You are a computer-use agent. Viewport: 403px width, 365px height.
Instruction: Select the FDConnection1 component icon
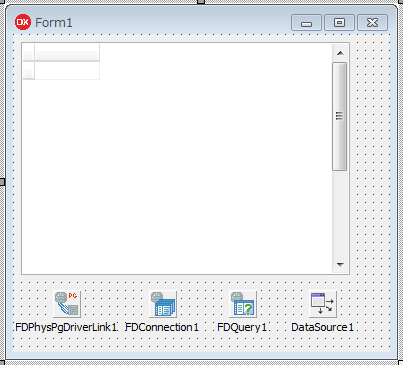coord(163,304)
